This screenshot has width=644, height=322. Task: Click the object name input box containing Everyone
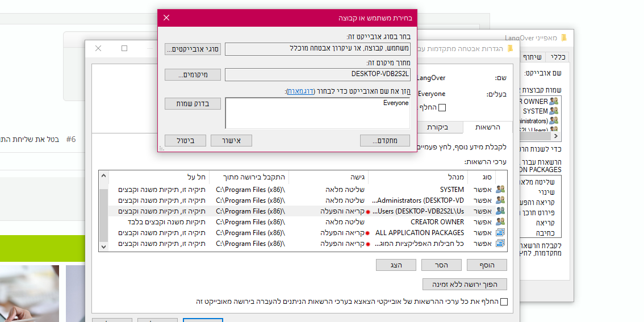click(317, 113)
